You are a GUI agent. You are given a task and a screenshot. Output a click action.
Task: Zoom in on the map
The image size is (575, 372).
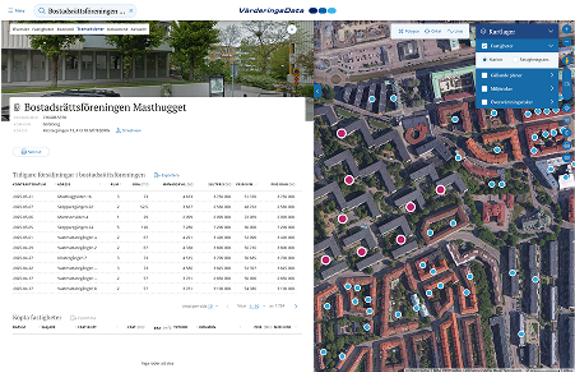click(567, 29)
